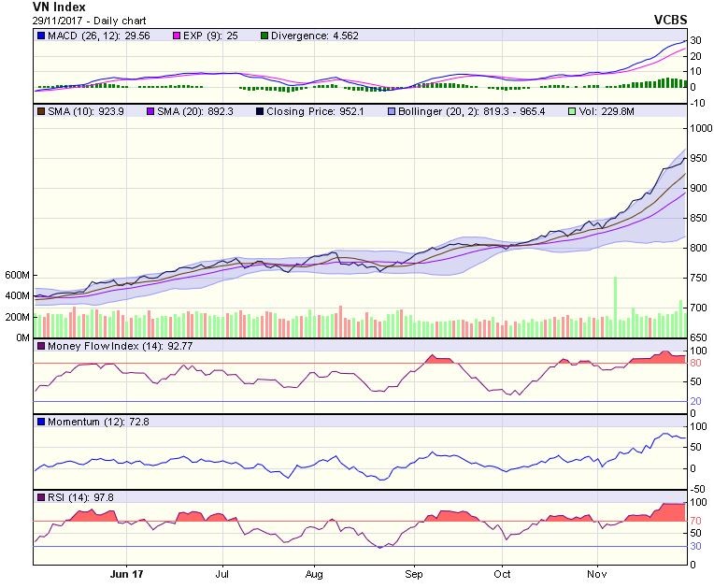
Task: Select the brown SMA (10) legend marker
Action: 40,111
